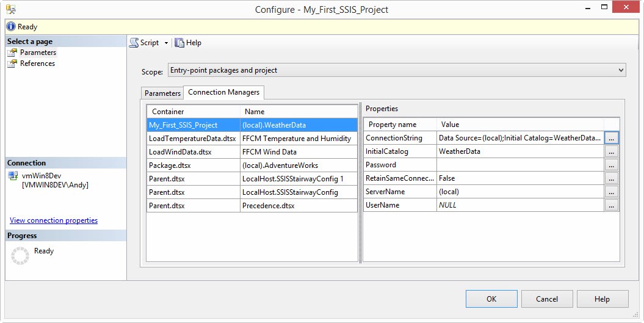644x323 pixels.
Task: Switch to the Connection Managers tab
Action: pyautogui.click(x=223, y=92)
